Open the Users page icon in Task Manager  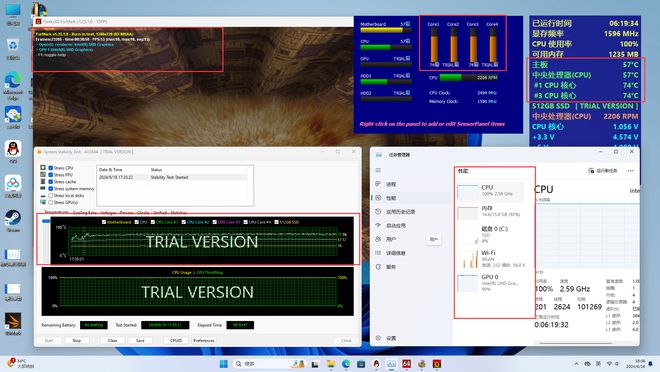click(x=378, y=239)
